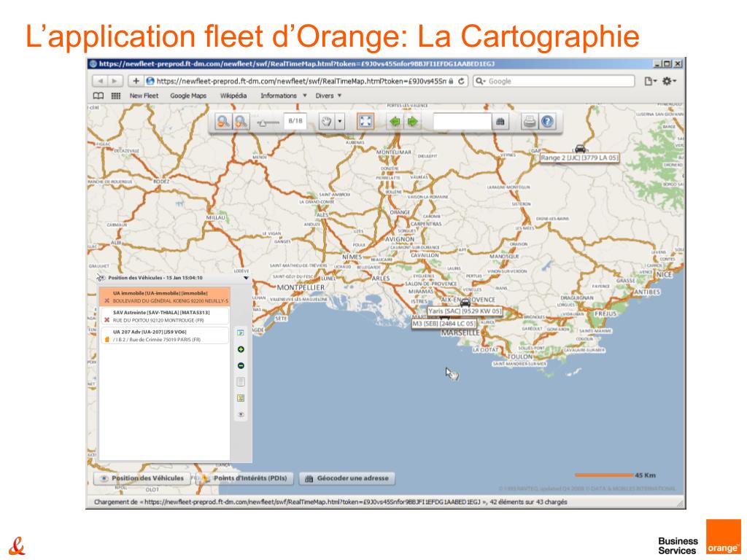This screenshot has width=747, height=560.
Task: Go back with the browser back arrow
Action: coord(100,82)
